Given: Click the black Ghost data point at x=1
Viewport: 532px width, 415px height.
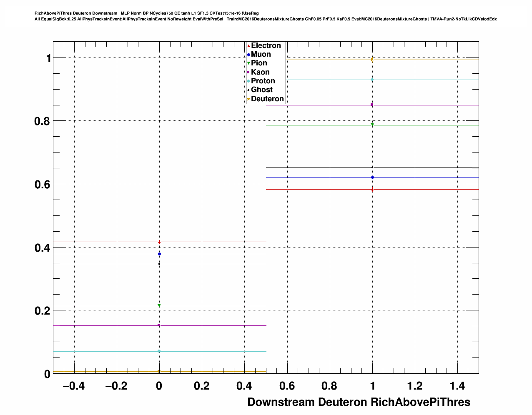Looking at the screenshot, I should pyautogui.click(x=372, y=167).
